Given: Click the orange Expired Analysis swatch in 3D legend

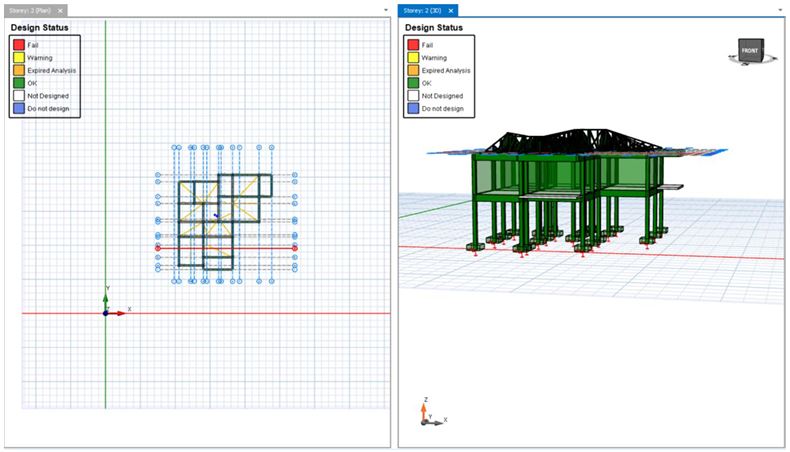Looking at the screenshot, I should pos(413,70).
